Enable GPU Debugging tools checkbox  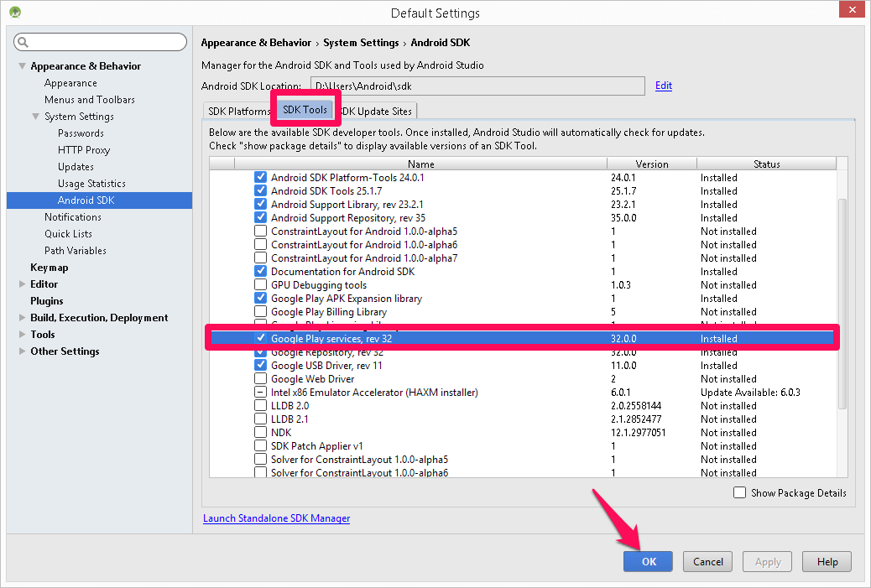point(260,284)
